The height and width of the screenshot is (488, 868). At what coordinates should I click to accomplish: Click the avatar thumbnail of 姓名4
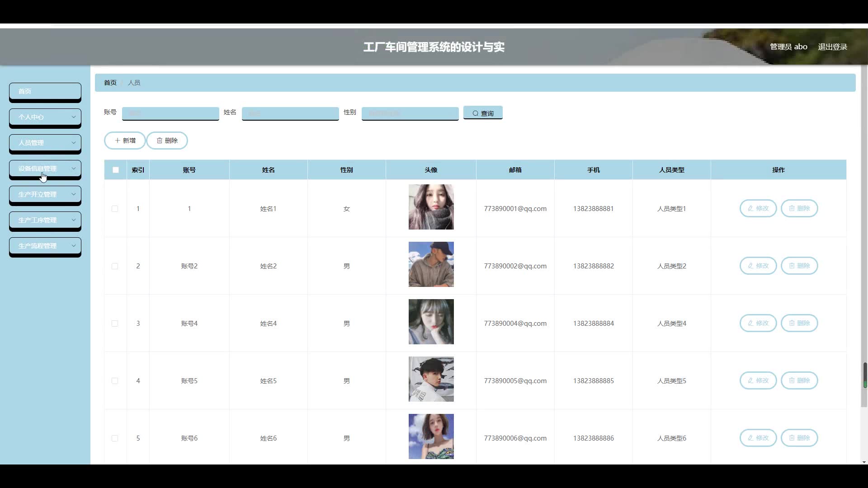431,322
